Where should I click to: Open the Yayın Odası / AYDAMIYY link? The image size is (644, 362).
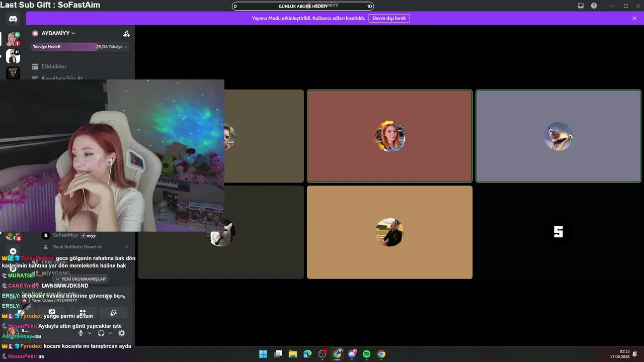[54, 300]
